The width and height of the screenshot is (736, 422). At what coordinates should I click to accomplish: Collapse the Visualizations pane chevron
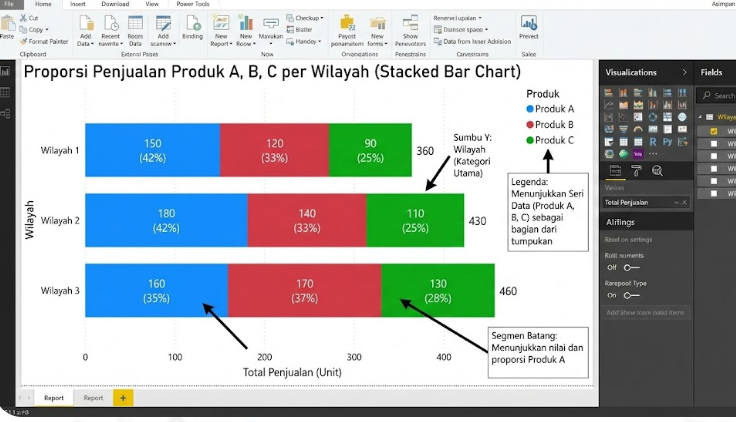click(685, 72)
